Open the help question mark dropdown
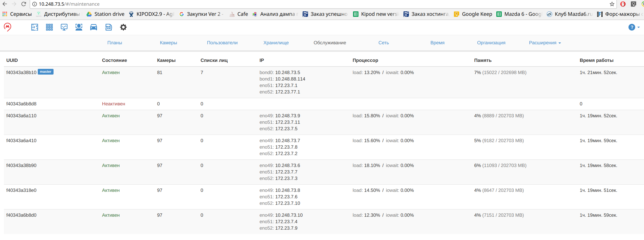 [x=634, y=27]
